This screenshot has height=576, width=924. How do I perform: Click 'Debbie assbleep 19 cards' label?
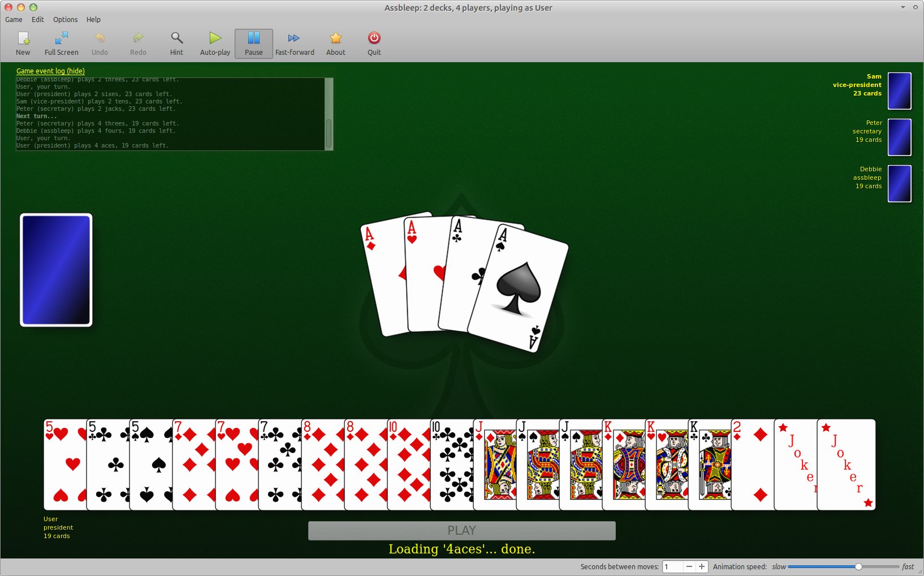pyautogui.click(x=867, y=177)
